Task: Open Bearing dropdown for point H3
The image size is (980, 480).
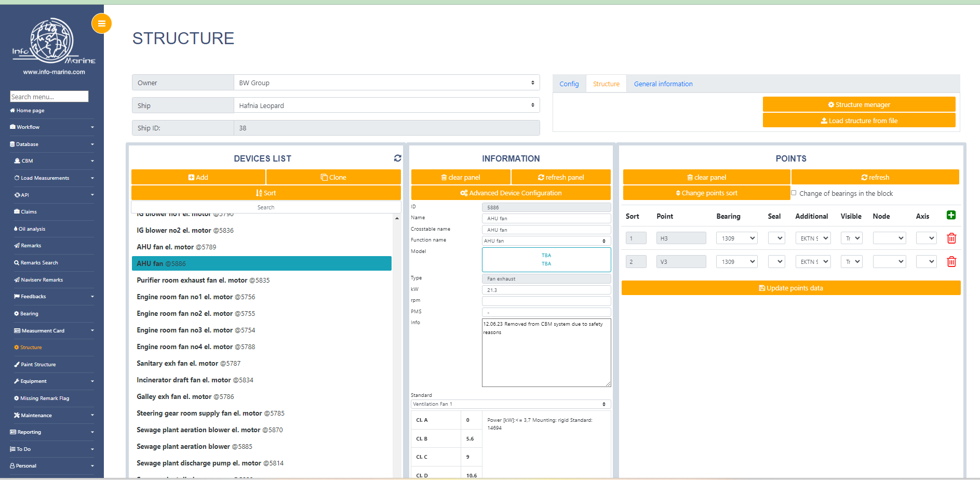Action: 736,238
